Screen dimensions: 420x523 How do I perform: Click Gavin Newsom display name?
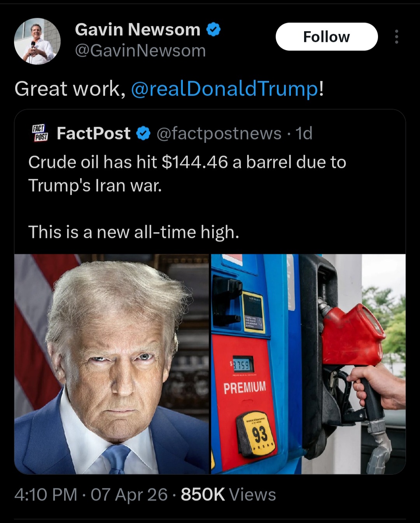pos(138,30)
